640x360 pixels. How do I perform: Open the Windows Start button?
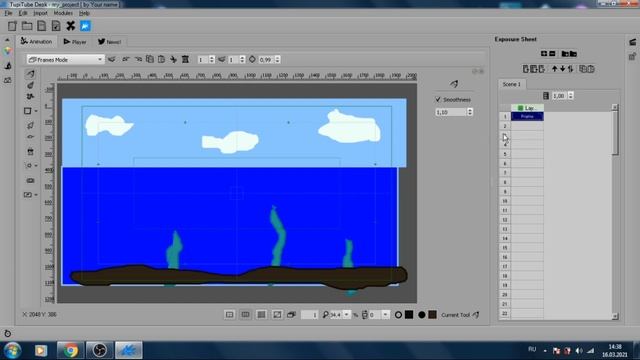13,350
